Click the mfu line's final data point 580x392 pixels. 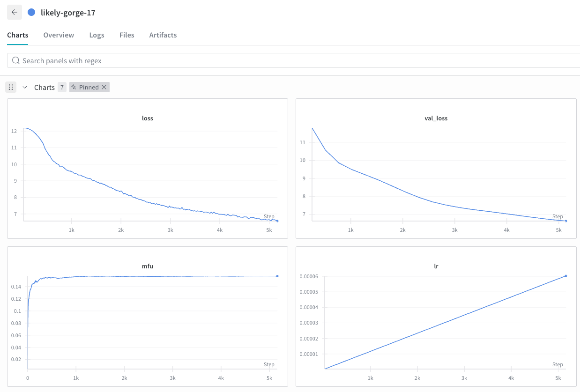[277, 276]
